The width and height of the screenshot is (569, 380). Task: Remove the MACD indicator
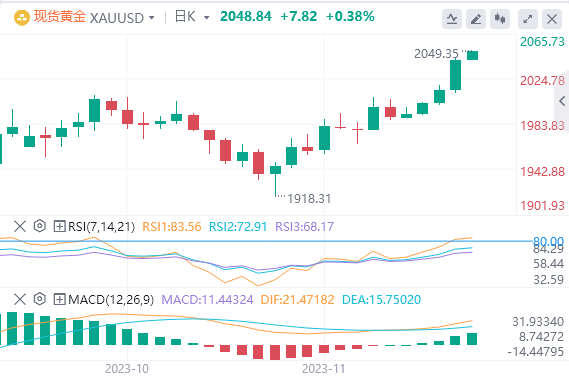coord(20,299)
